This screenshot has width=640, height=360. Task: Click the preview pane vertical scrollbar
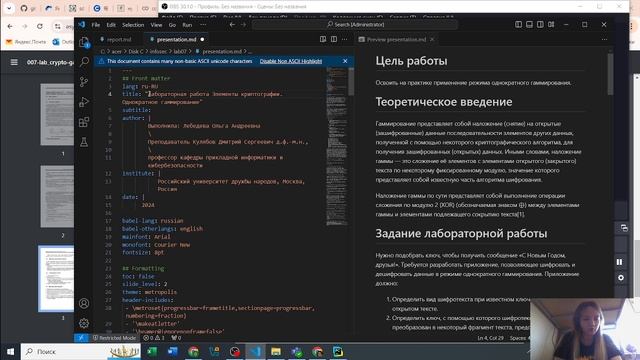(610, 74)
